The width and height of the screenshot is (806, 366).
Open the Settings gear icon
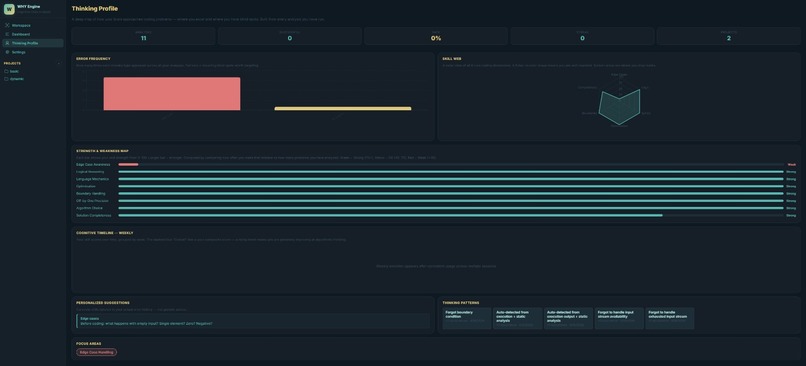click(7, 52)
